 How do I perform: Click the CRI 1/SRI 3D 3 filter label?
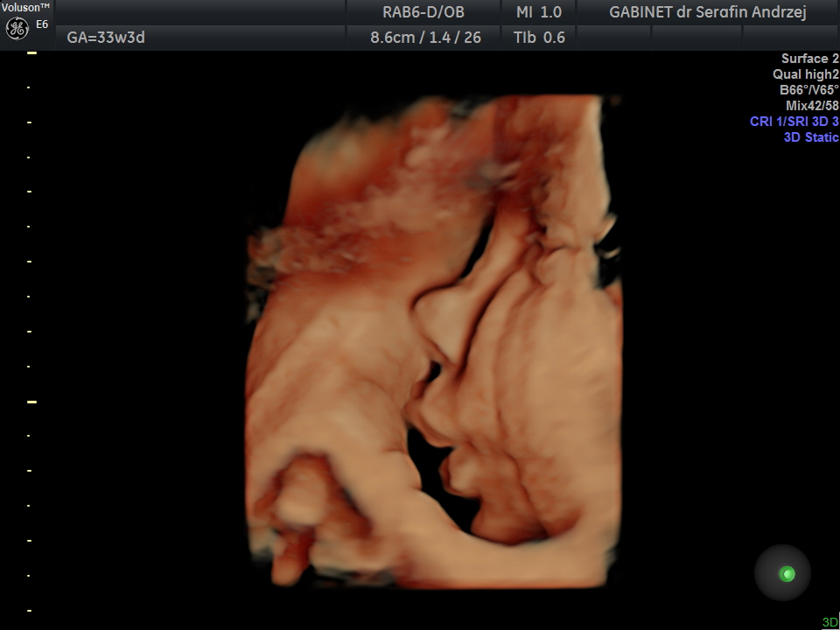point(794,122)
